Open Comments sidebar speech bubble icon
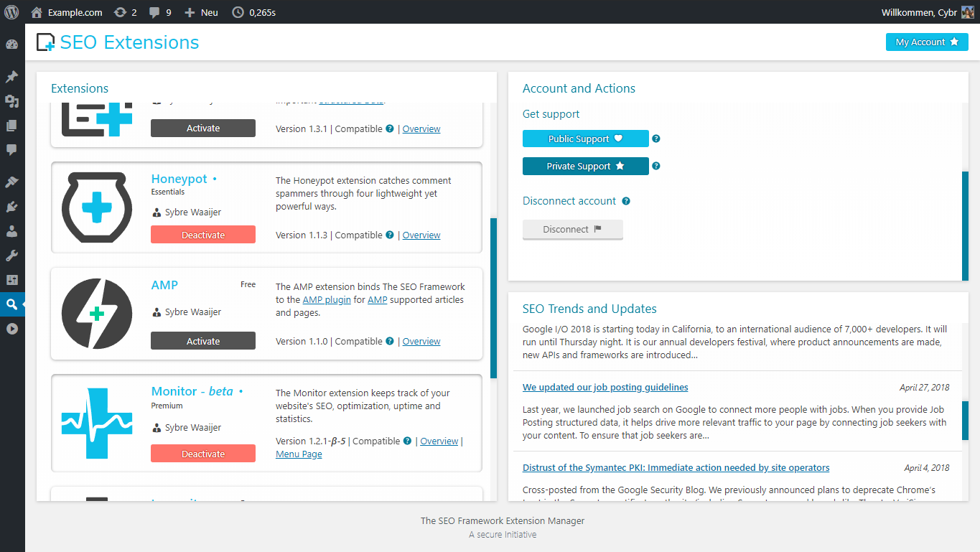 point(11,150)
